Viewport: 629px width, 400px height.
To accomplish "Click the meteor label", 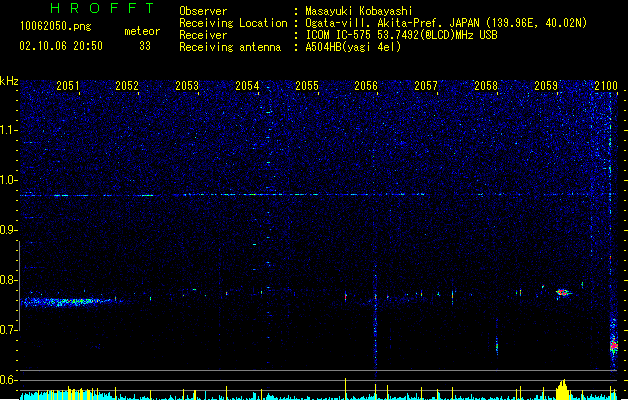I will pyautogui.click(x=142, y=31).
